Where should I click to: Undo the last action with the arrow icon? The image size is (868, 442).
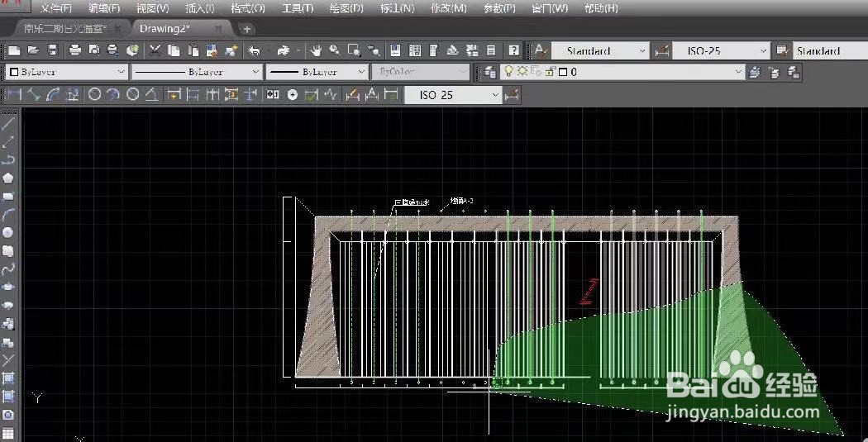[x=254, y=51]
